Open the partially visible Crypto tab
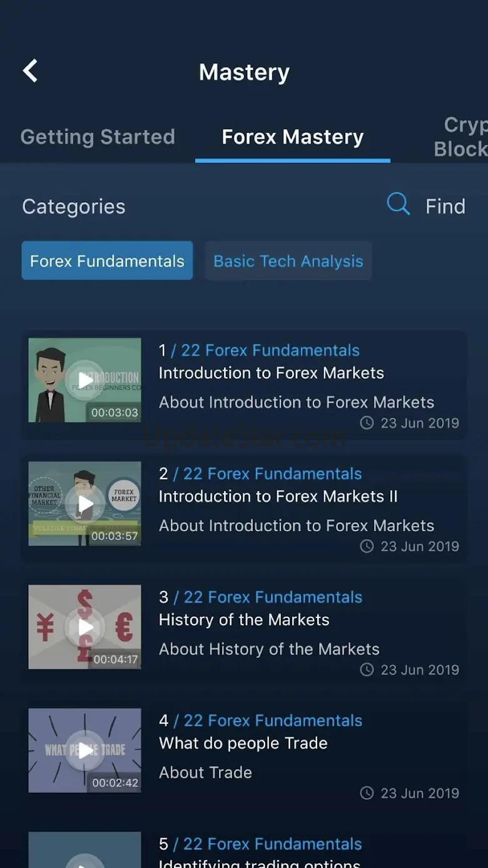 (461, 137)
